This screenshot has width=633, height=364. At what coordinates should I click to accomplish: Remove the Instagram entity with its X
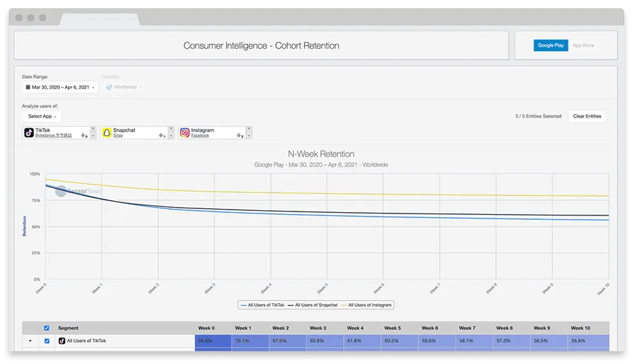point(249,129)
